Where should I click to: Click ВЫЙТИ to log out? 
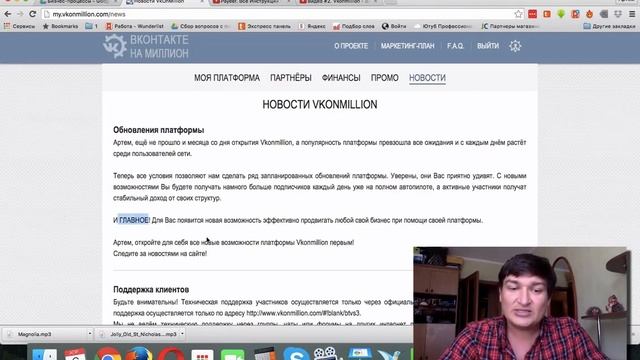(x=488, y=46)
